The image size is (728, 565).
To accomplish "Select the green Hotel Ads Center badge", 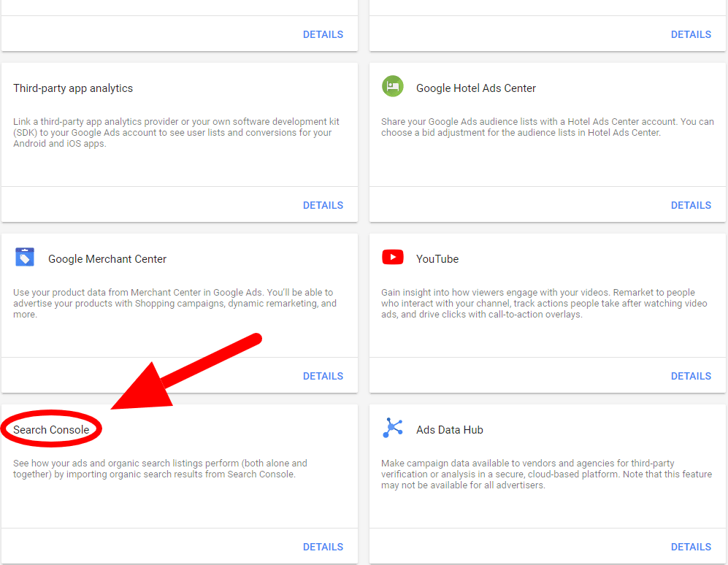I will click(x=392, y=86).
